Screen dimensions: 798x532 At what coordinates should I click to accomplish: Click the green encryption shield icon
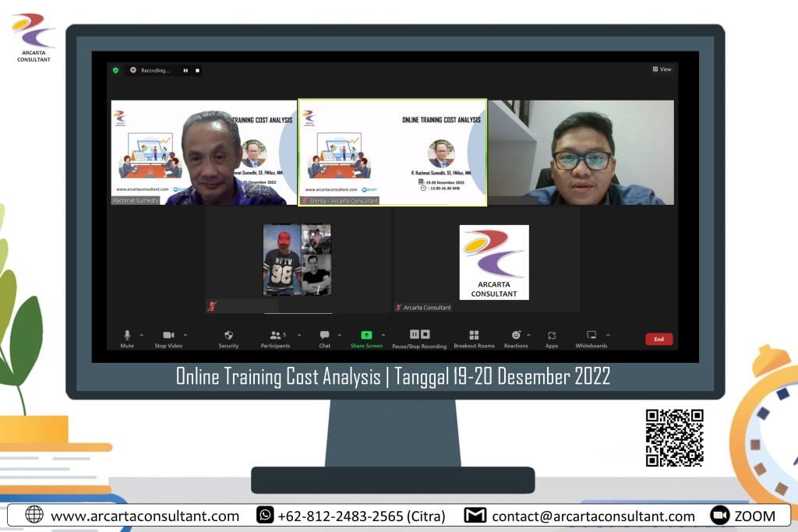pyautogui.click(x=116, y=70)
